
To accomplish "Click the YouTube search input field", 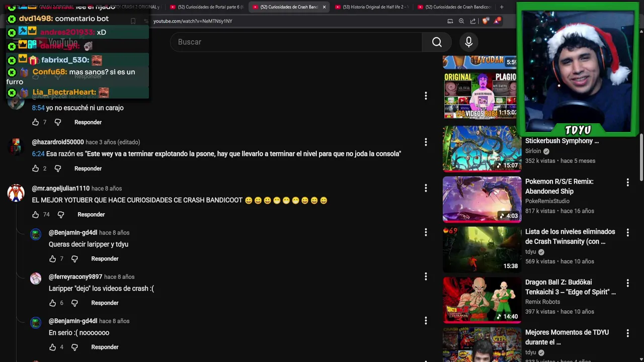I will pos(296,42).
